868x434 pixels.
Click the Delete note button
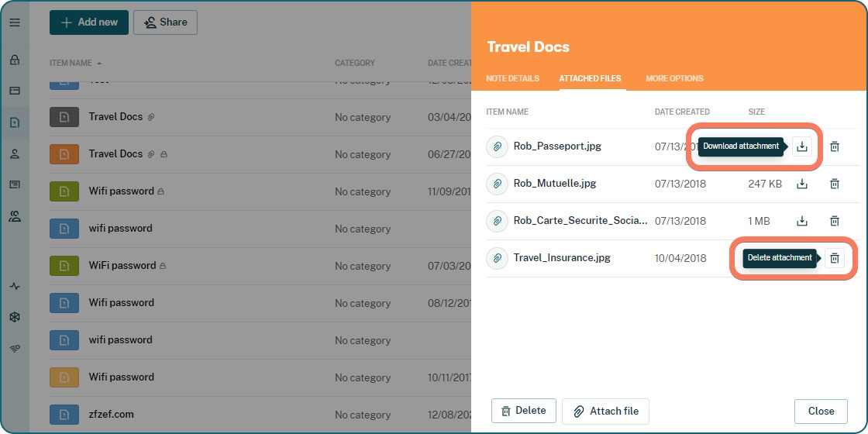pos(524,411)
